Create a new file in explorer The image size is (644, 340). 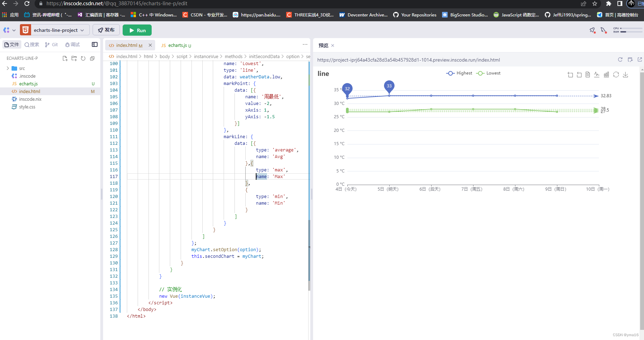point(65,58)
